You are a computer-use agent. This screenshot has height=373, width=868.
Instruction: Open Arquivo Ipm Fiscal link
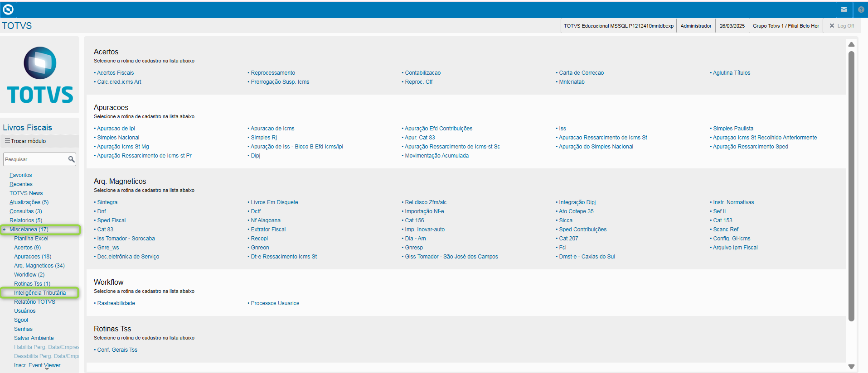[x=735, y=248]
